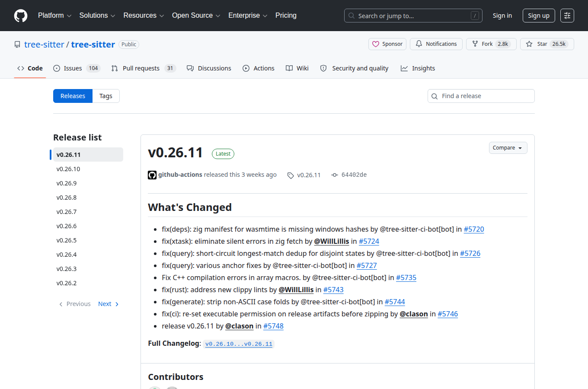
Task: Star the tree-sitter repository
Action: point(547,44)
